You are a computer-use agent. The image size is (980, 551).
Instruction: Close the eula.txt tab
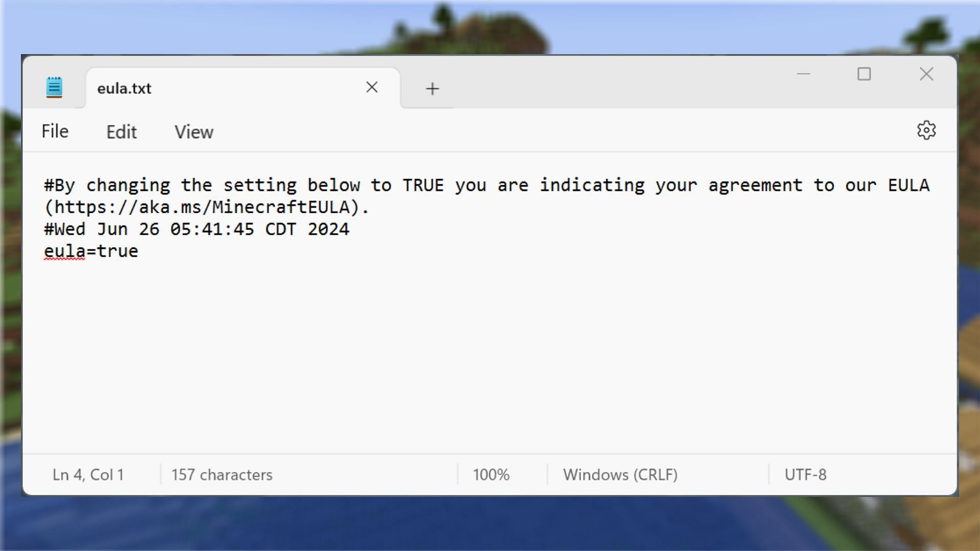371,87
